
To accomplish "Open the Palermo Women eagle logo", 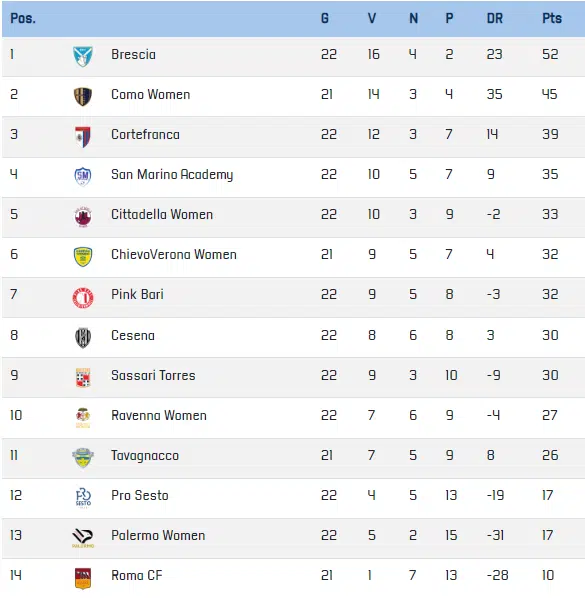I will tap(83, 538).
